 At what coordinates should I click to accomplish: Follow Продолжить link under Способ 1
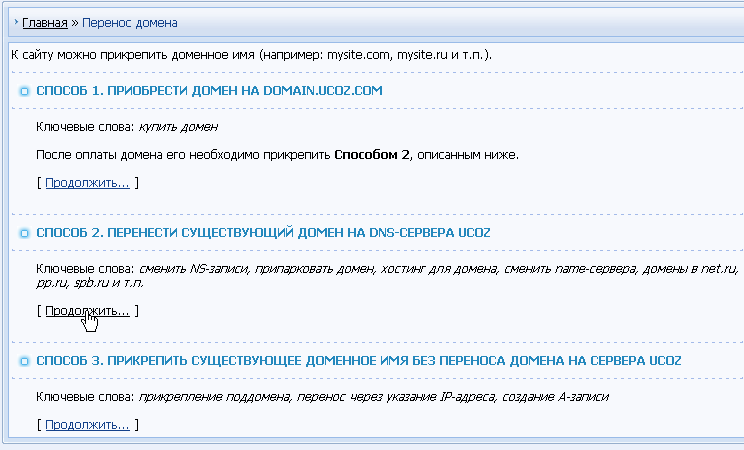click(x=87, y=183)
